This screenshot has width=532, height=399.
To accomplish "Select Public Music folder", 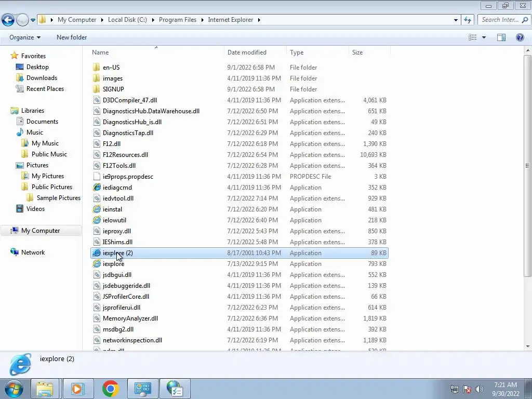I will pos(49,154).
